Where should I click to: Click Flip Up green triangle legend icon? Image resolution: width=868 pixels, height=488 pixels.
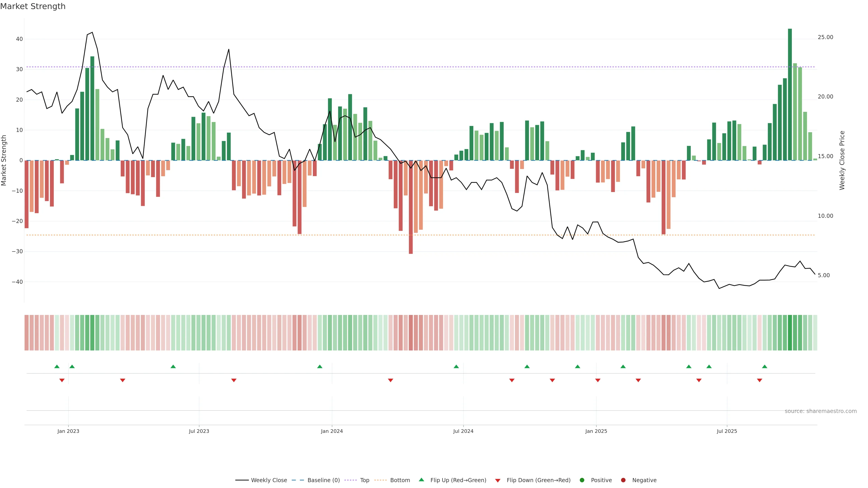[x=421, y=480]
